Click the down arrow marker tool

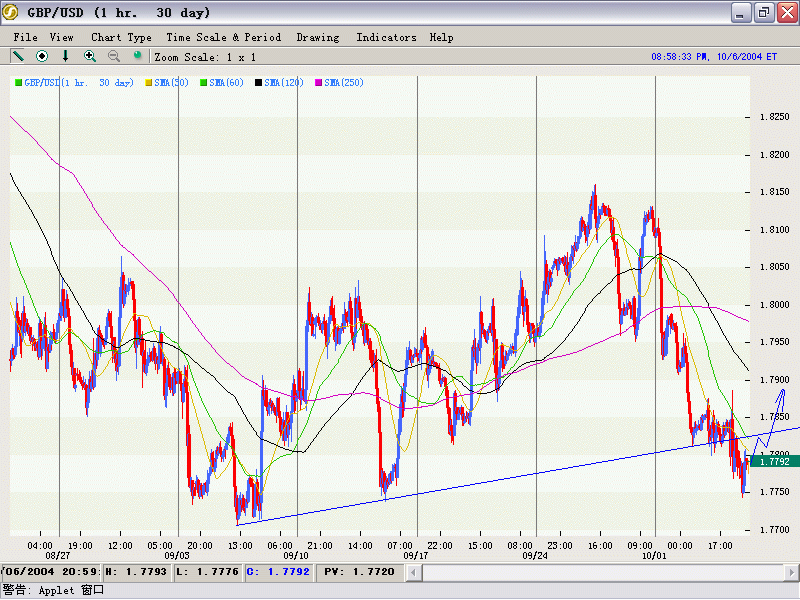point(66,57)
